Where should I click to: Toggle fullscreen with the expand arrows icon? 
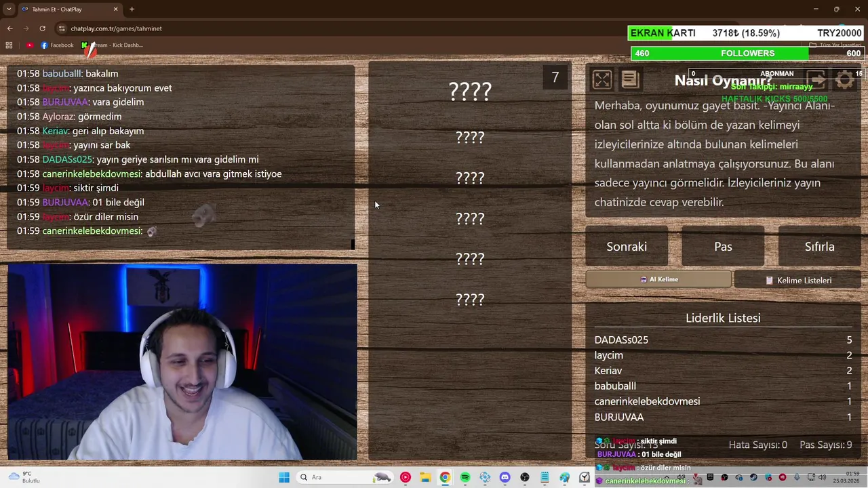point(601,80)
